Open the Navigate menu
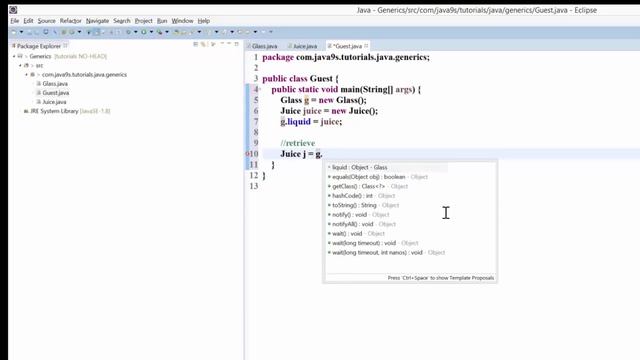Image resolution: width=640 pixels, height=360 pixels. pyautogui.click(x=97, y=21)
